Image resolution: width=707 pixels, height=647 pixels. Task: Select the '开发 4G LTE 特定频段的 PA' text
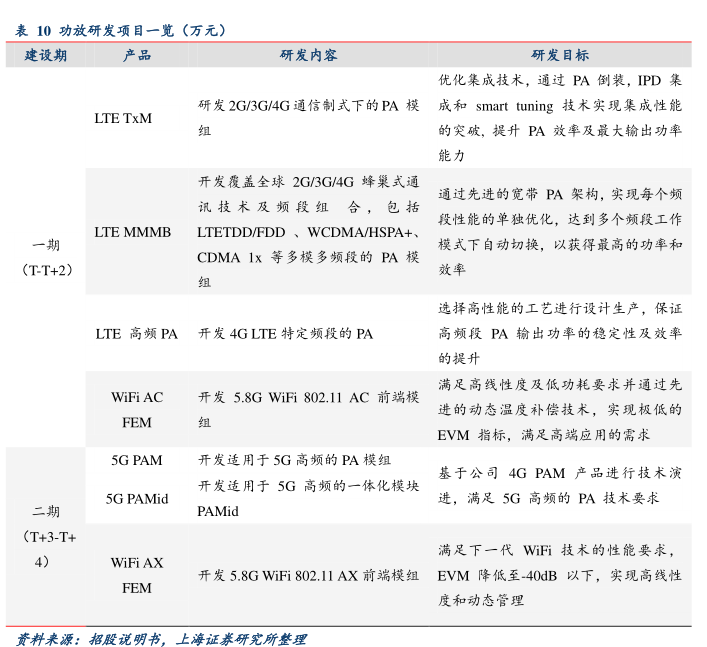pyautogui.click(x=286, y=334)
